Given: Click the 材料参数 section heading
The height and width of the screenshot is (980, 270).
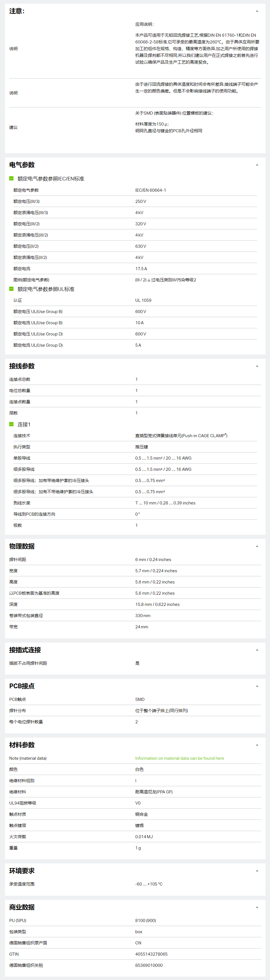Looking at the screenshot, I should [x=22, y=745].
